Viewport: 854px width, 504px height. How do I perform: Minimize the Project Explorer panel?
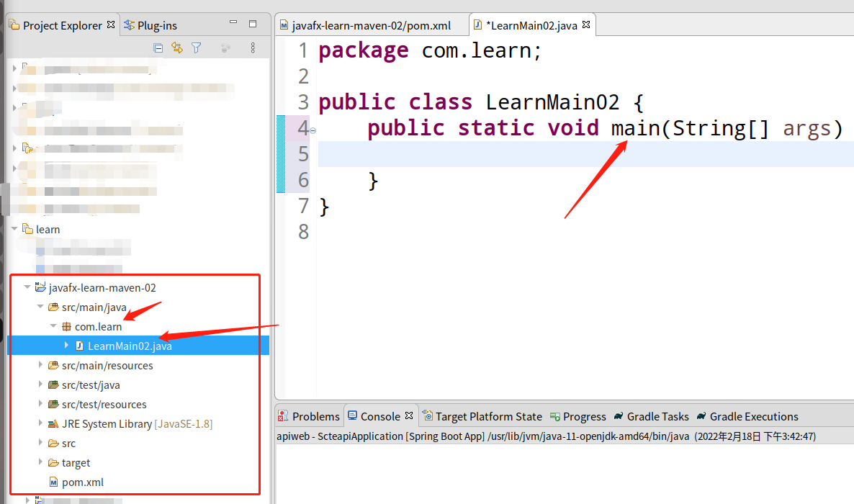click(x=233, y=22)
